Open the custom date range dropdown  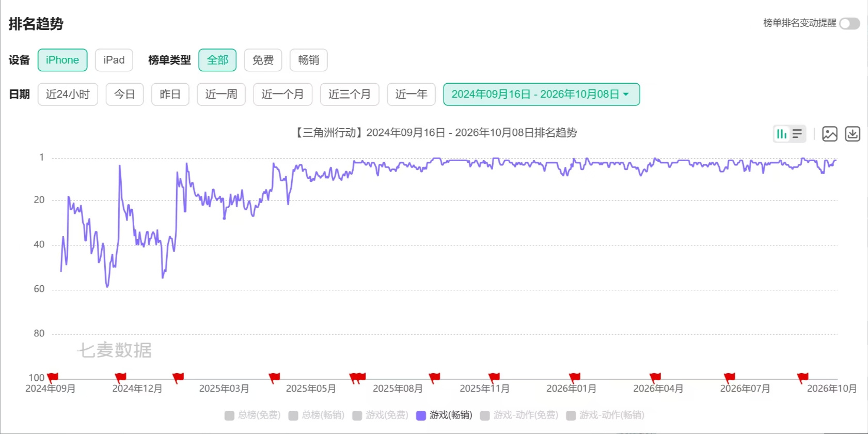coord(541,94)
